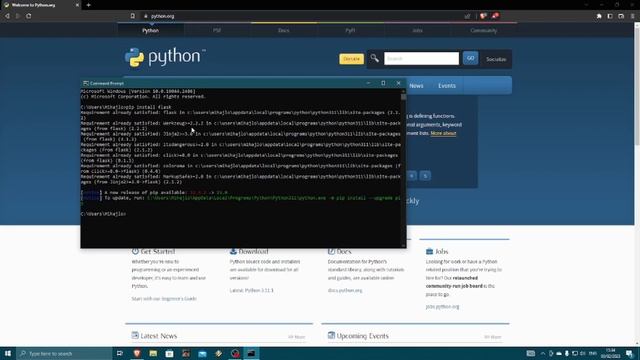Click the Latest News heading
This screenshot has height=360, width=640.
[158, 336]
